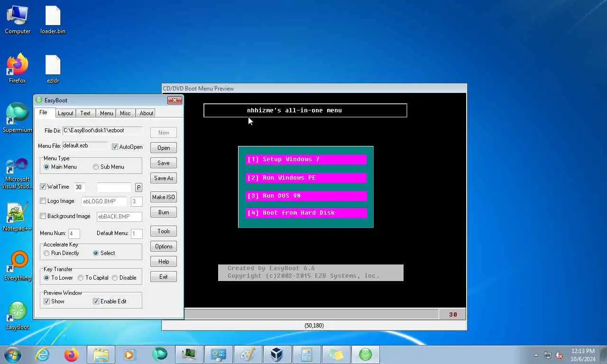Switch to the File tab
Image resolution: width=607 pixels, height=364 pixels.
(43, 113)
